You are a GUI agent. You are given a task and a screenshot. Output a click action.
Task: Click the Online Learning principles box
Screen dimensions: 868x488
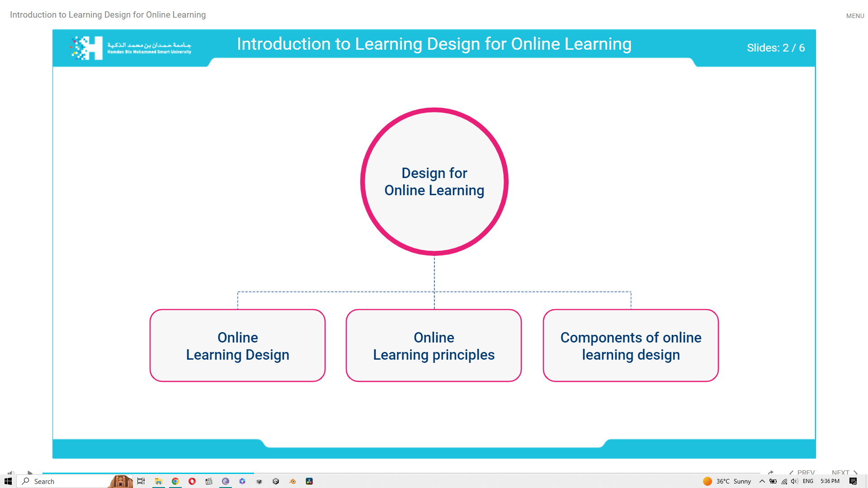click(x=434, y=346)
